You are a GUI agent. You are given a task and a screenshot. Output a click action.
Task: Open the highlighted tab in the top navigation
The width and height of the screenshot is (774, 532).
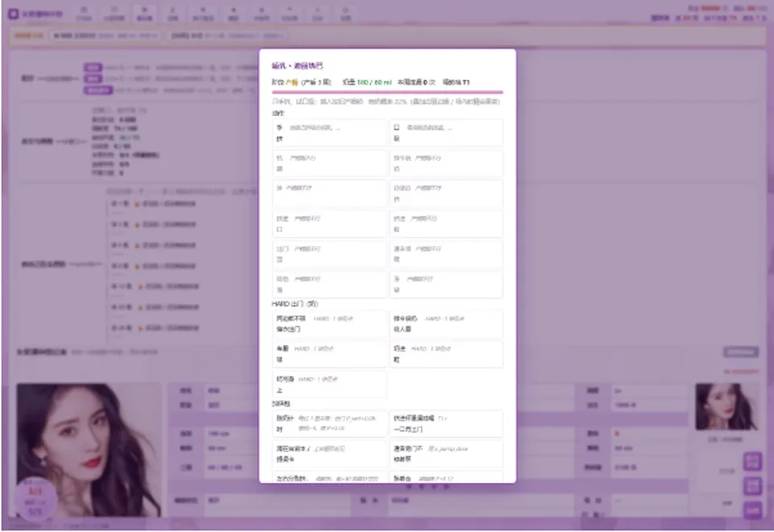tap(144, 14)
